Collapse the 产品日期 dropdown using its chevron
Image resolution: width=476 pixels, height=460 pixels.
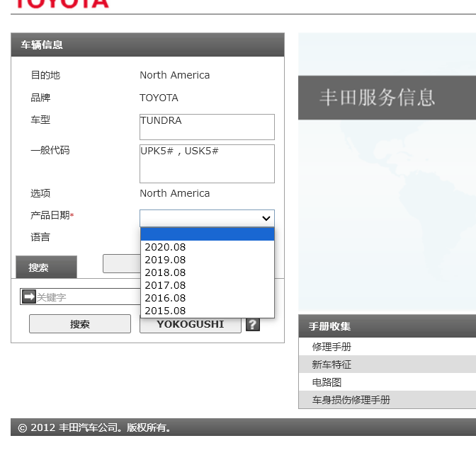coord(266,219)
